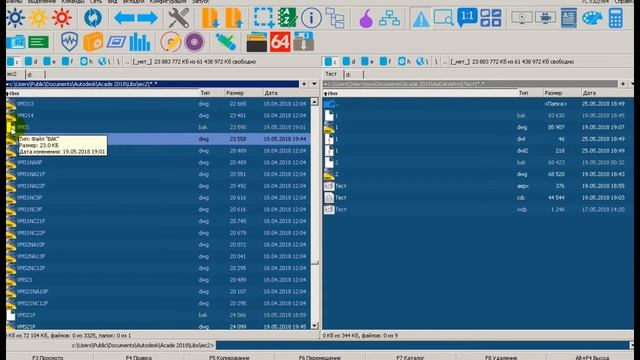Viewport: 640px width, 360px height.
Task: Open right panel favorites dot button
Action: pos(622,84)
